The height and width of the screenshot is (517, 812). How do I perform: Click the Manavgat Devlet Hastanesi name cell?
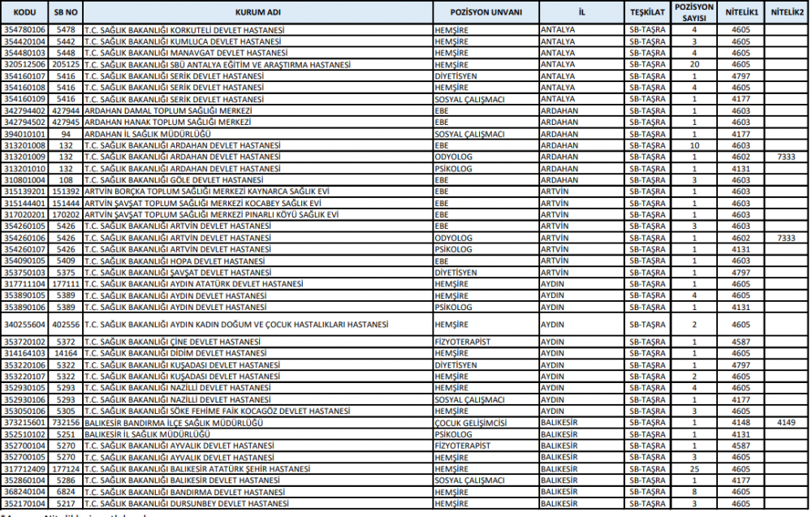click(x=258, y=53)
